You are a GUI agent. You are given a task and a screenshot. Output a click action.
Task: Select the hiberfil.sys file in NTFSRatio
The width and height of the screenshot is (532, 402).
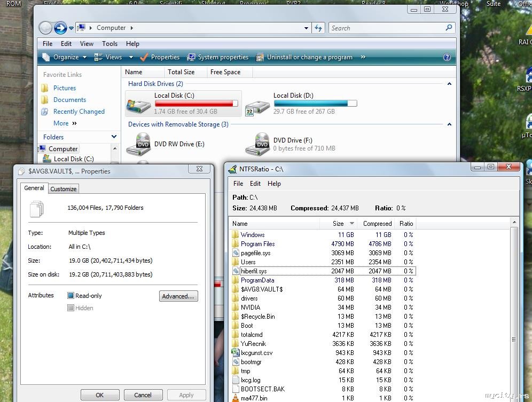click(254, 271)
